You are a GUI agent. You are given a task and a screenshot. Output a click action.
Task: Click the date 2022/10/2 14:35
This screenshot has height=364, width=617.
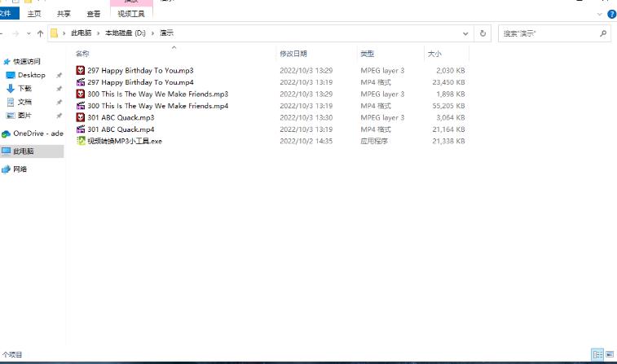pos(306,141)
